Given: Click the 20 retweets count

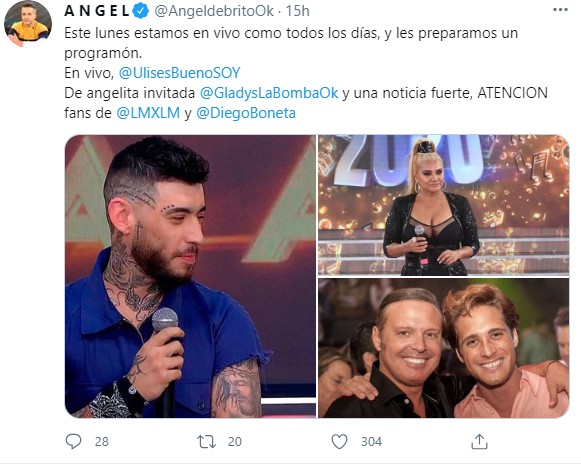Looking at the screenshot, I should point(235,442).
